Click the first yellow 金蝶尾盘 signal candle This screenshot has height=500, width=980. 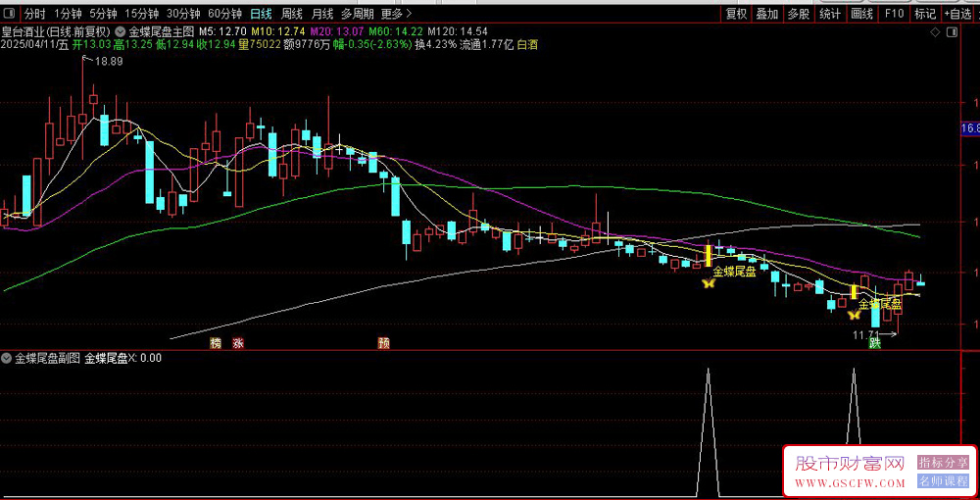pyautogui.click(x=709, y=256)
